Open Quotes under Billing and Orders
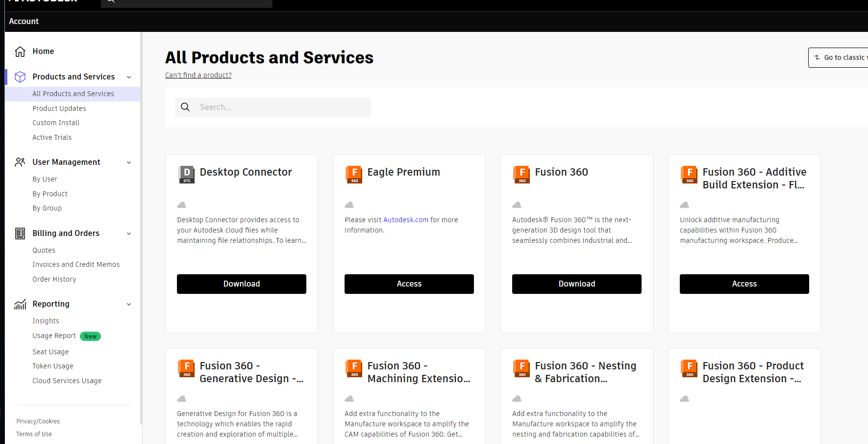 (x=44, y=250)
